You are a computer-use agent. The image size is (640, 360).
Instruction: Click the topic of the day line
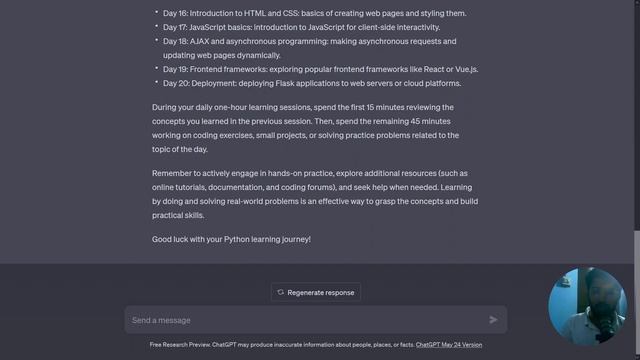click(x=180, y=149)
